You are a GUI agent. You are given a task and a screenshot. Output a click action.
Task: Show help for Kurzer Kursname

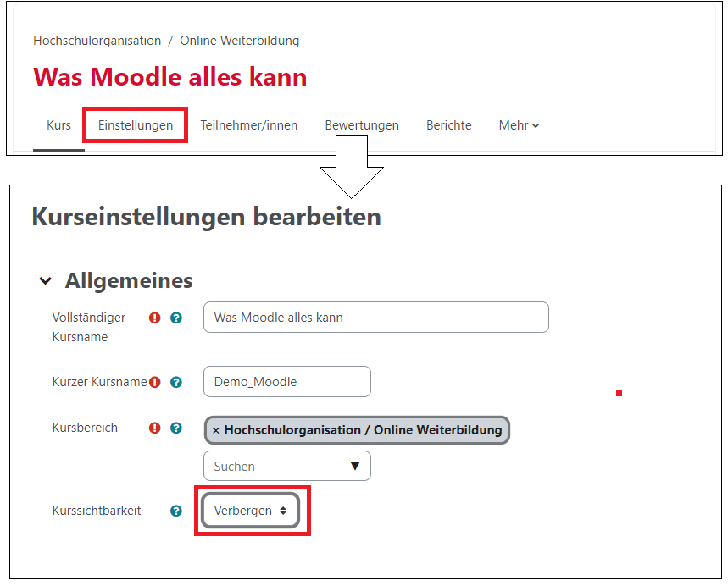pyautogui.click(x=176, y=382)
